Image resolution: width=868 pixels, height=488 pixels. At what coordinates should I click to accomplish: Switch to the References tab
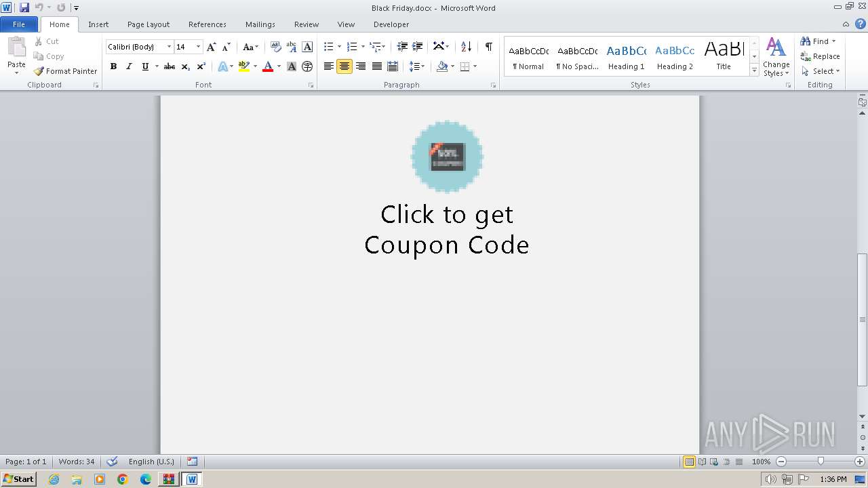point(208,24)
